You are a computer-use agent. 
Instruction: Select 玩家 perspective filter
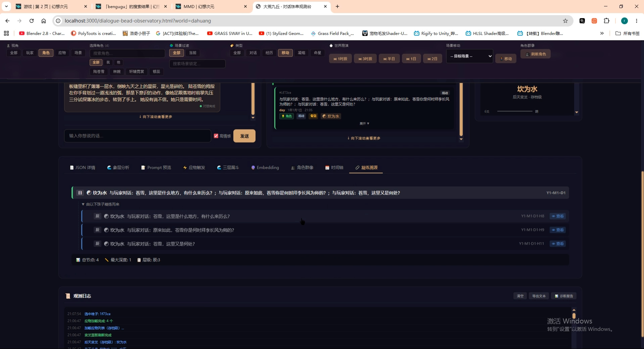(30, 53)
